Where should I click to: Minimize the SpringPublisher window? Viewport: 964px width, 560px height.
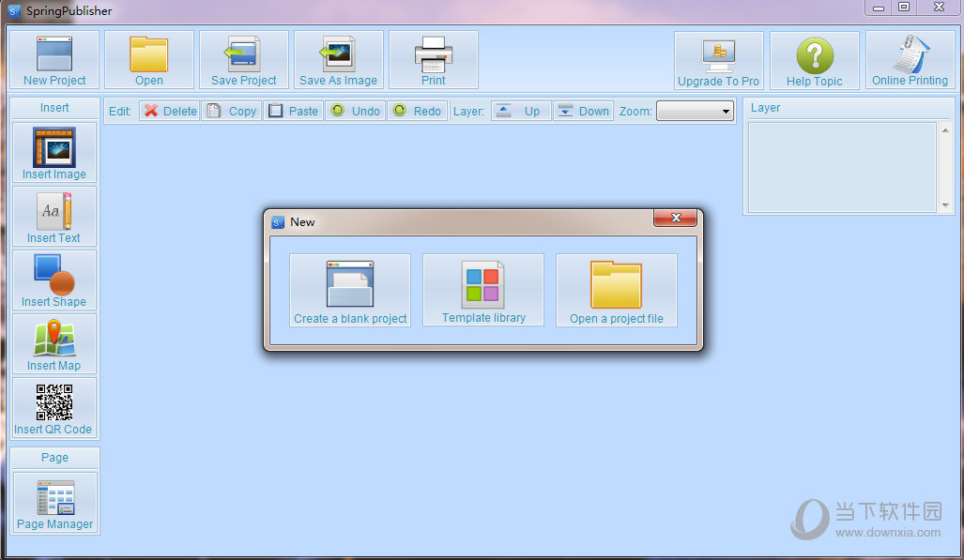pyautogui.click(x=878, y=8)
